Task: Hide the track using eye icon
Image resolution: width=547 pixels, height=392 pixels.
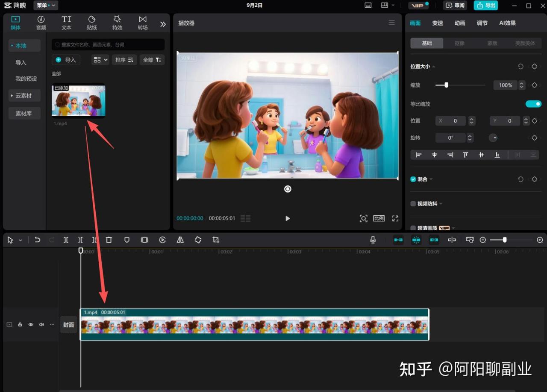Action: pyautogui.click(x=31, y=325)
